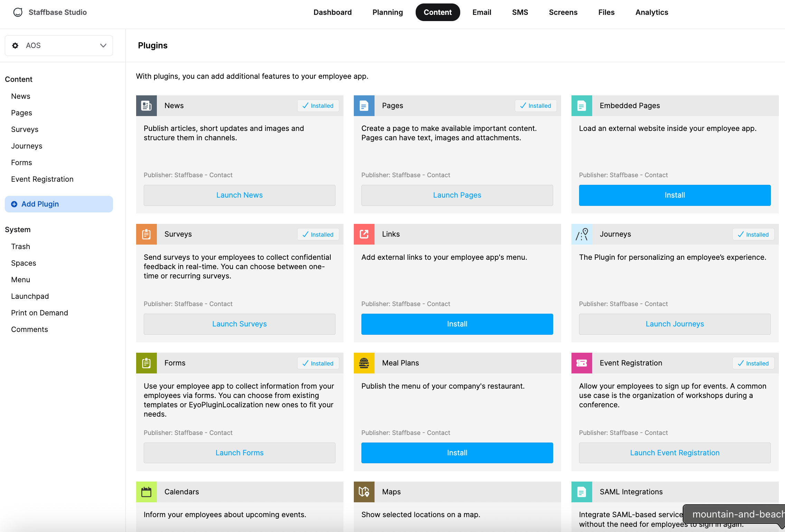785x532 pixels.
Task: Click Installed badge on Journeys card
Action: pos(753,235)
